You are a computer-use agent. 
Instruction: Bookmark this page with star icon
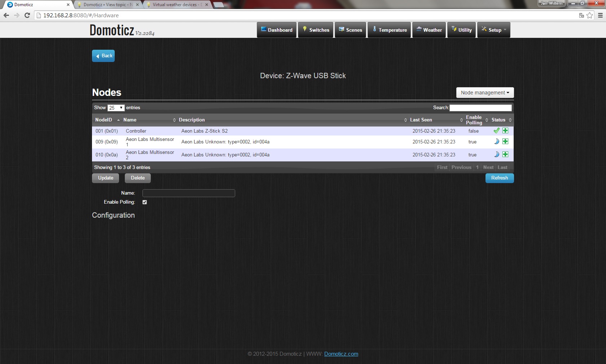click(590, 15)
